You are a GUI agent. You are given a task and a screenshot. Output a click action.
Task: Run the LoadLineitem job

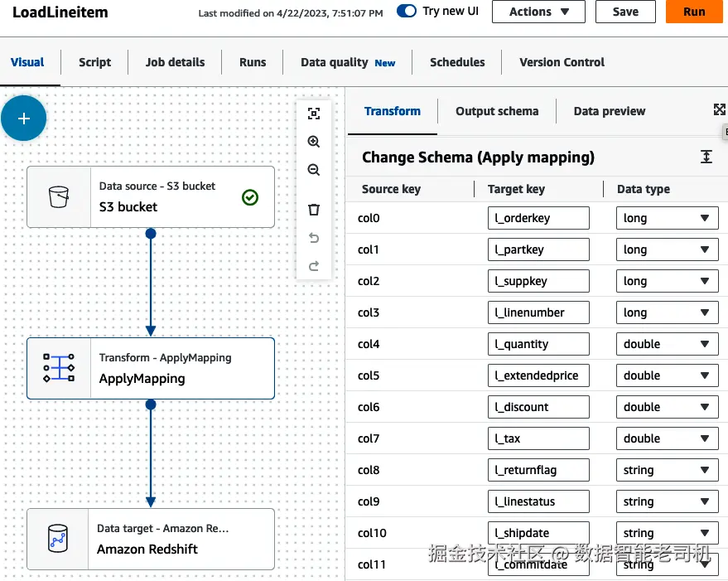click(694, 12)
